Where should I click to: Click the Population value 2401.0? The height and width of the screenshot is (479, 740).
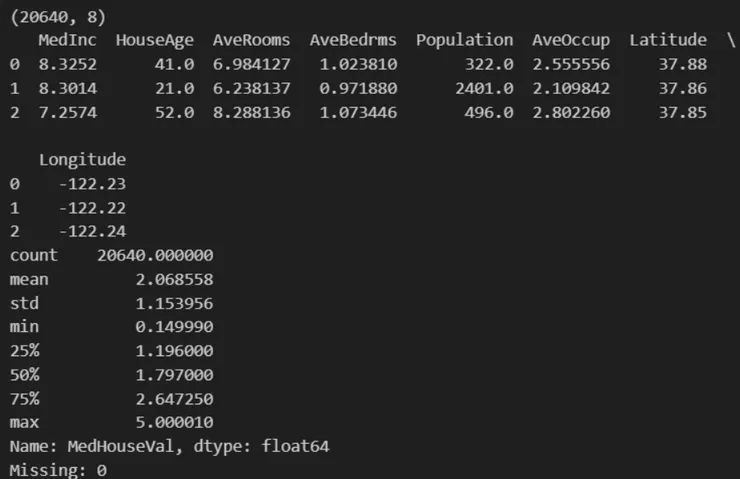[x=489, y=88]
